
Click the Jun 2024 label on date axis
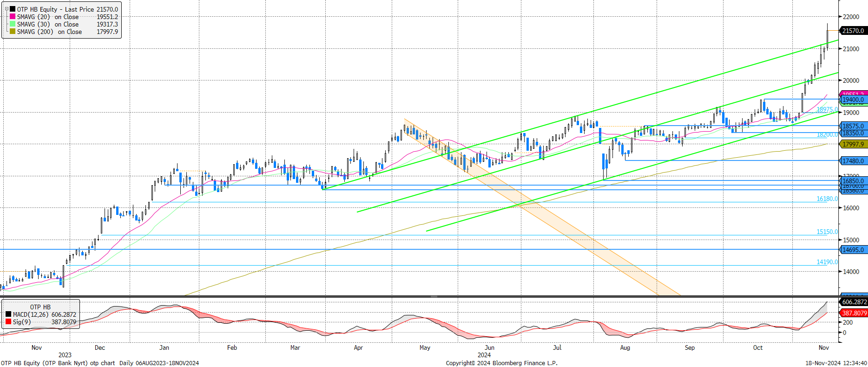pos(489,347)
